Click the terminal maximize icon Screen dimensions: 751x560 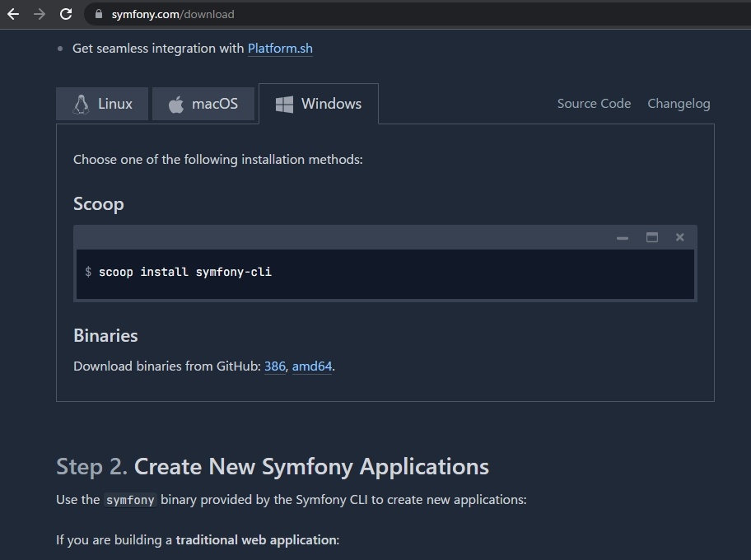tap(652, 237)
